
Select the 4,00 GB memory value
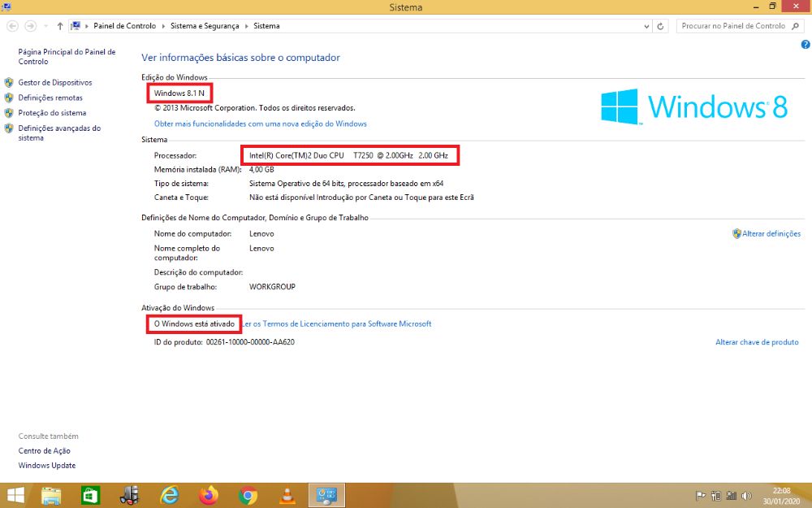(x=261, y=170)
